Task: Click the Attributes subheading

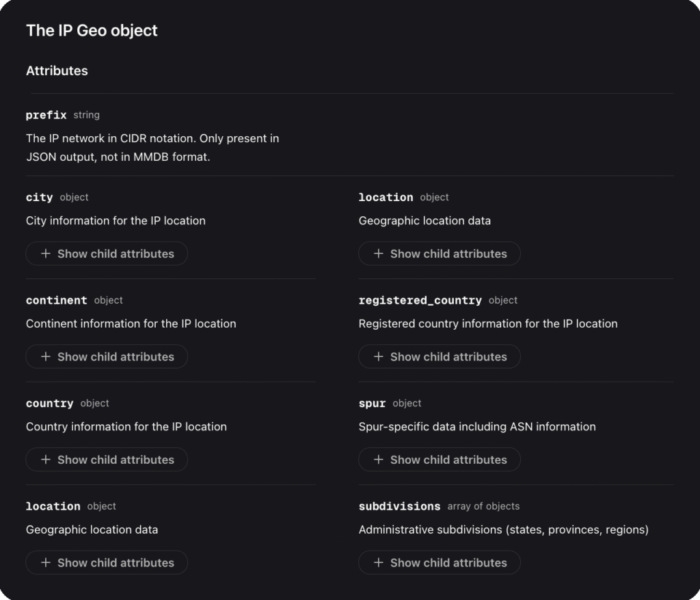Action: click(57, 70)
